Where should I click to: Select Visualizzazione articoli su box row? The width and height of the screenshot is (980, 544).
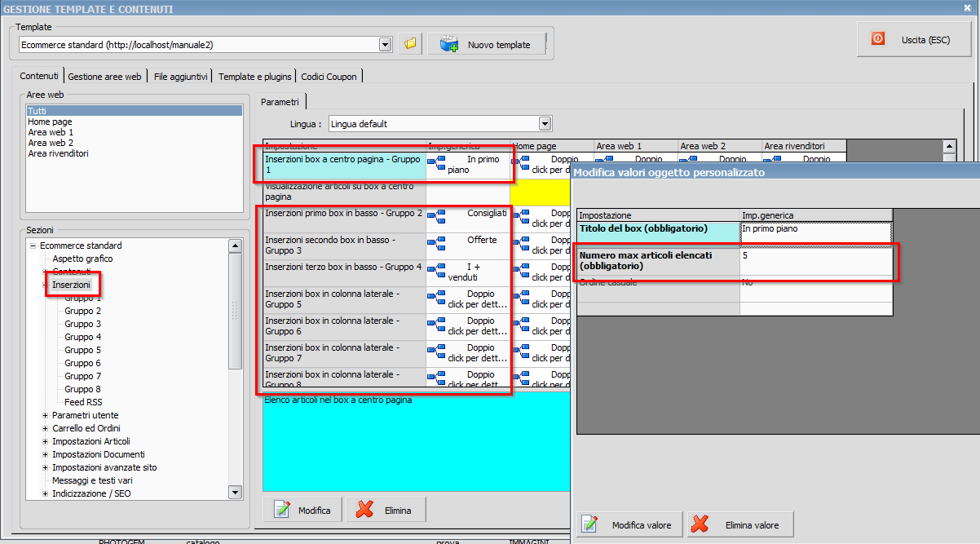(344, 192)
